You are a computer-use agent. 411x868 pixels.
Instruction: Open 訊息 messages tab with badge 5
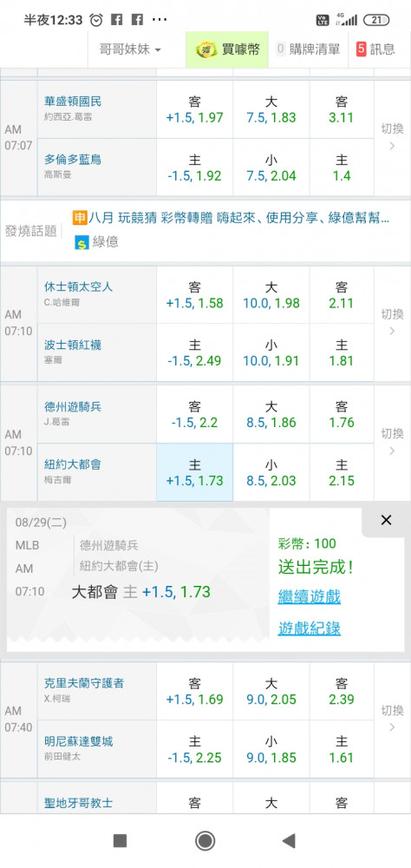376,49
